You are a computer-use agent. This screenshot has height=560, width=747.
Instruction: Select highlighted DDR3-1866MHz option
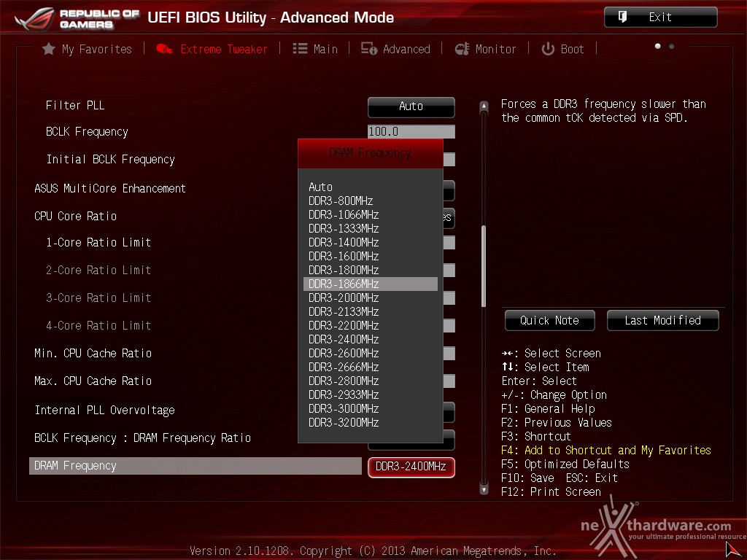(x=370, y=284)
